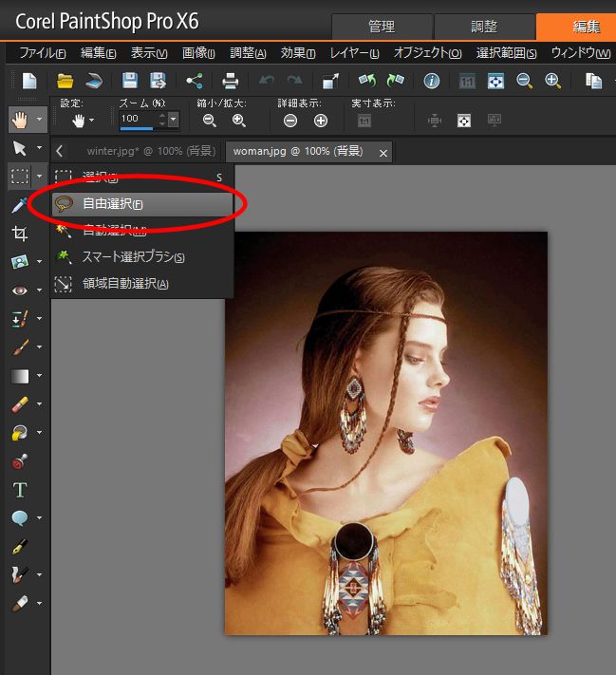Select the Selection rectangle tool
The image size is (616, 675).
coord(20,176)
